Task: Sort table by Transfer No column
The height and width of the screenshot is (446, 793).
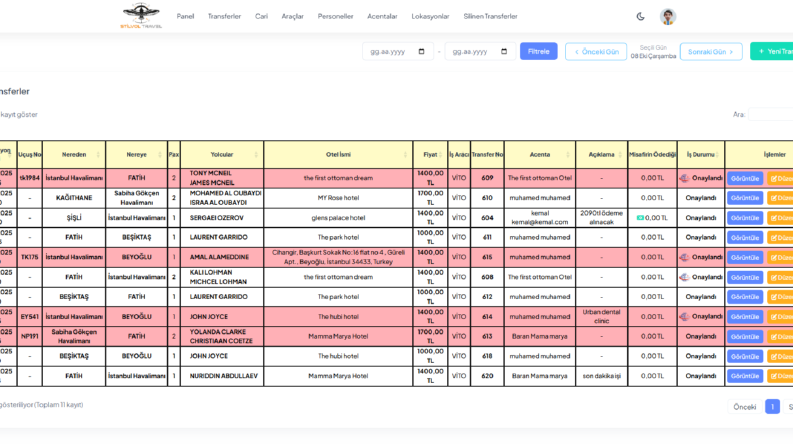Action: [x=487, y=155]
